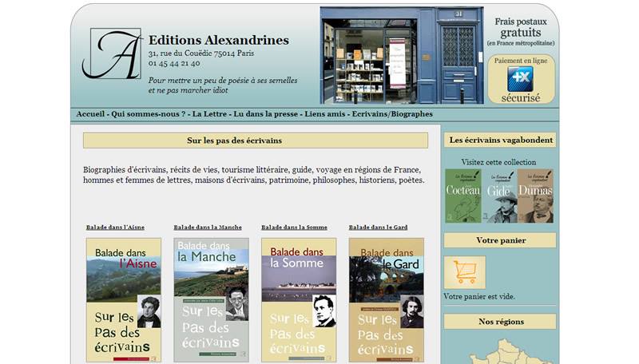The image size is (639, 364).
Task: Click the 'Nos régions' heading
Action: pos(501,322)
